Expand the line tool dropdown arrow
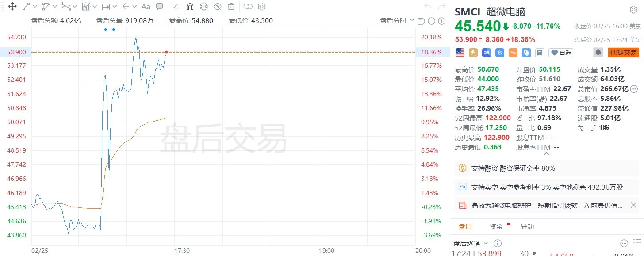 point(34,7)
